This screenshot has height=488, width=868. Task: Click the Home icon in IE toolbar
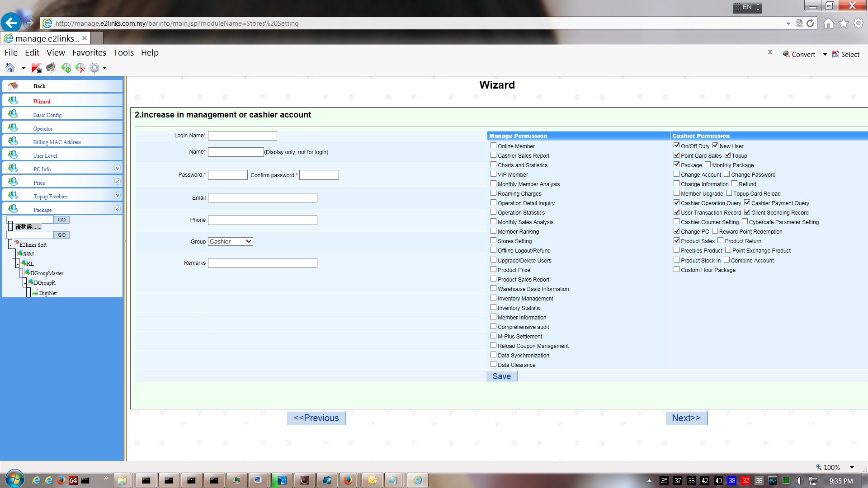(828, 23)
